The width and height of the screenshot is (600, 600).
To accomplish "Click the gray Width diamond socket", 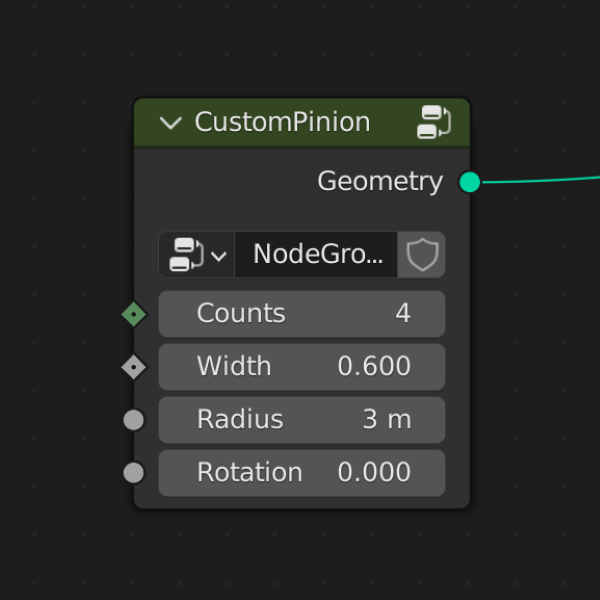I will coord(134,367).
